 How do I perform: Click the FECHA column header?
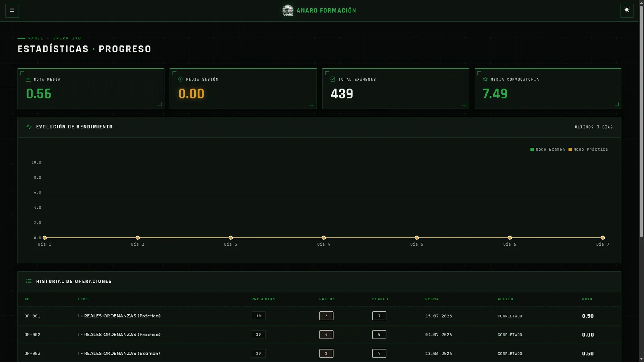tap(432, 299)
